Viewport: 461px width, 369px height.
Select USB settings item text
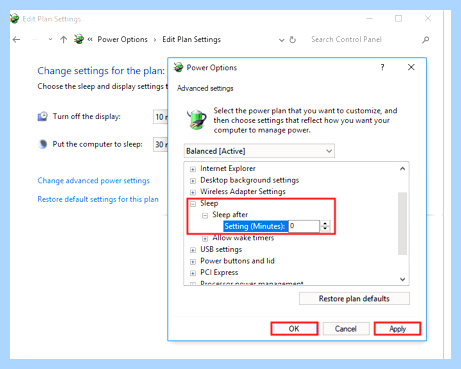coord(221,249)
